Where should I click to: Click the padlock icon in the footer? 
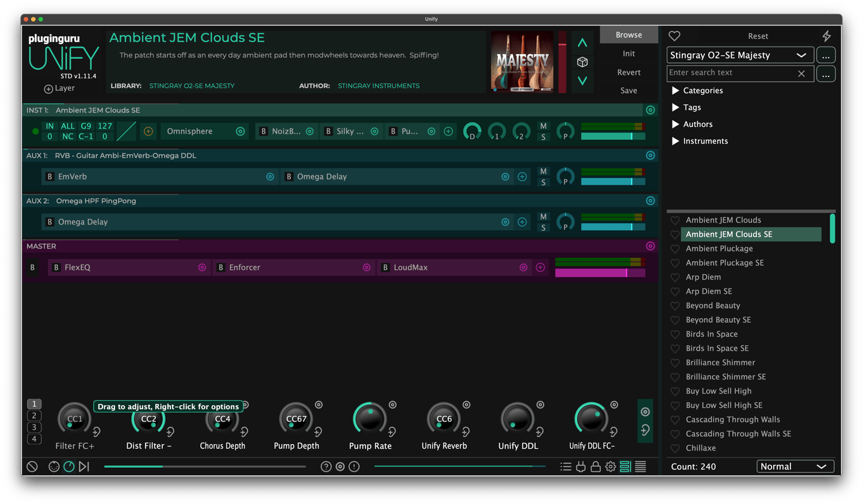[595, 467]
